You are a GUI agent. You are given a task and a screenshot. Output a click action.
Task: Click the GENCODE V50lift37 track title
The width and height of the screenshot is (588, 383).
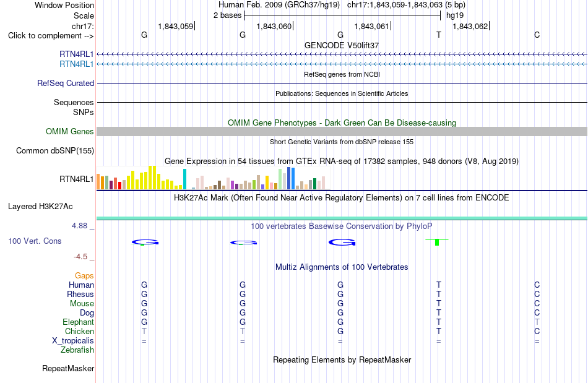tap(342, 45)
